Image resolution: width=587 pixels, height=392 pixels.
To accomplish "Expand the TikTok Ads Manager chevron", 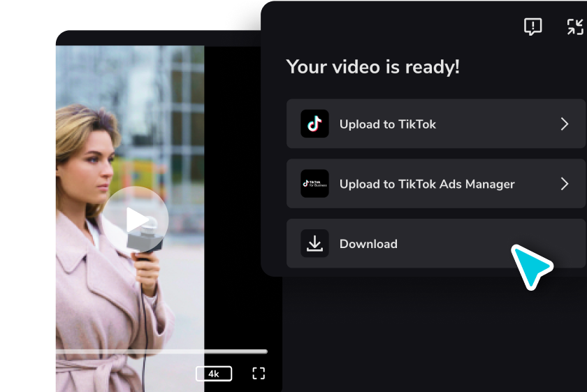I will pos(565,184).
